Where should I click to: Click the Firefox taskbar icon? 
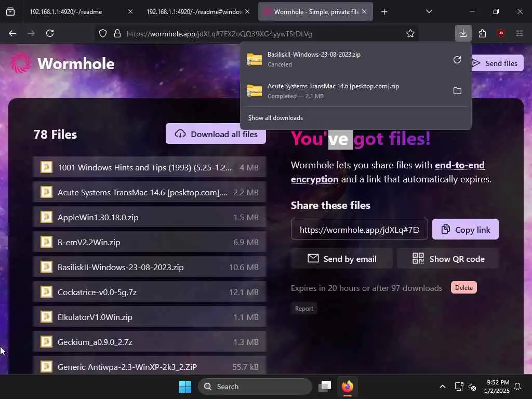348,387
